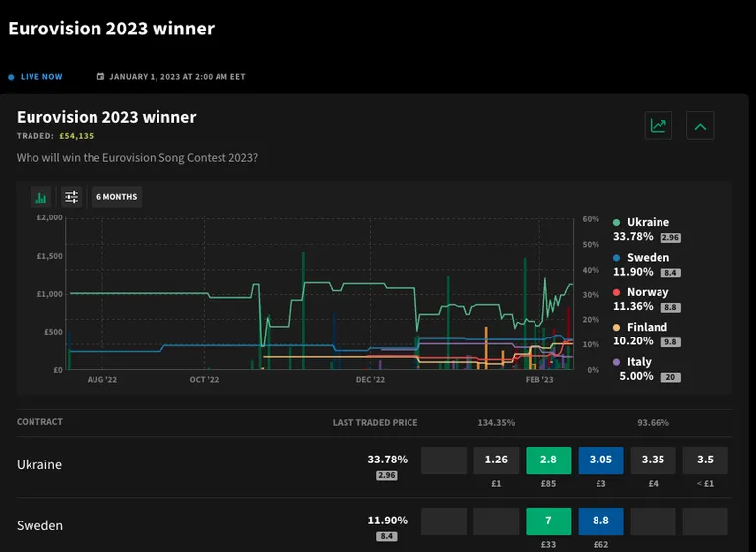Click the OCT '22 chart axis label

(x=204, y=380)
